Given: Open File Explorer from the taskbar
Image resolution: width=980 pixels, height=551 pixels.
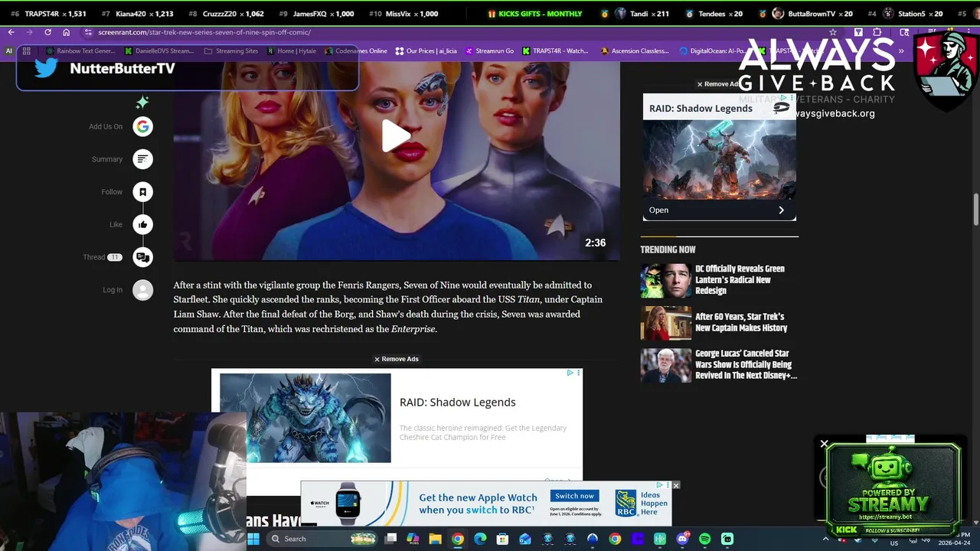Looking at the screenshot, I should 435,539.
